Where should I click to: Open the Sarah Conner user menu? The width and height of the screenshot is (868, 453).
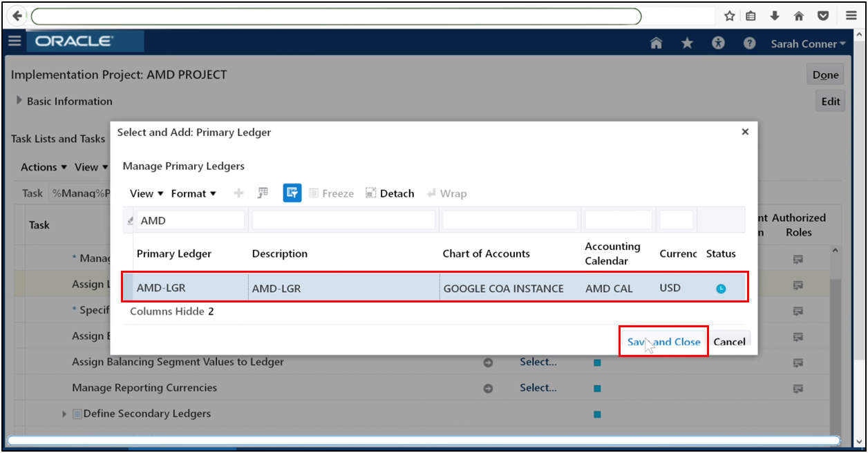(x=807, y=43)
